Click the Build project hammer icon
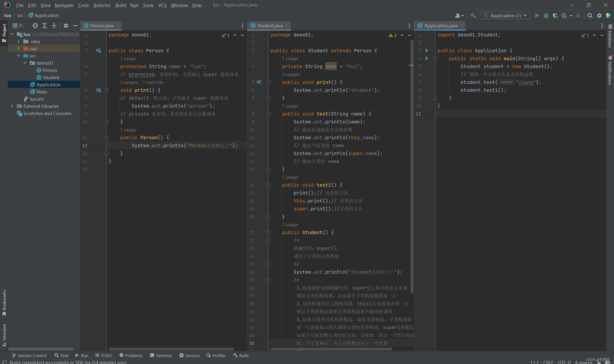The image size is (614, 364). (x=473, y=15)
